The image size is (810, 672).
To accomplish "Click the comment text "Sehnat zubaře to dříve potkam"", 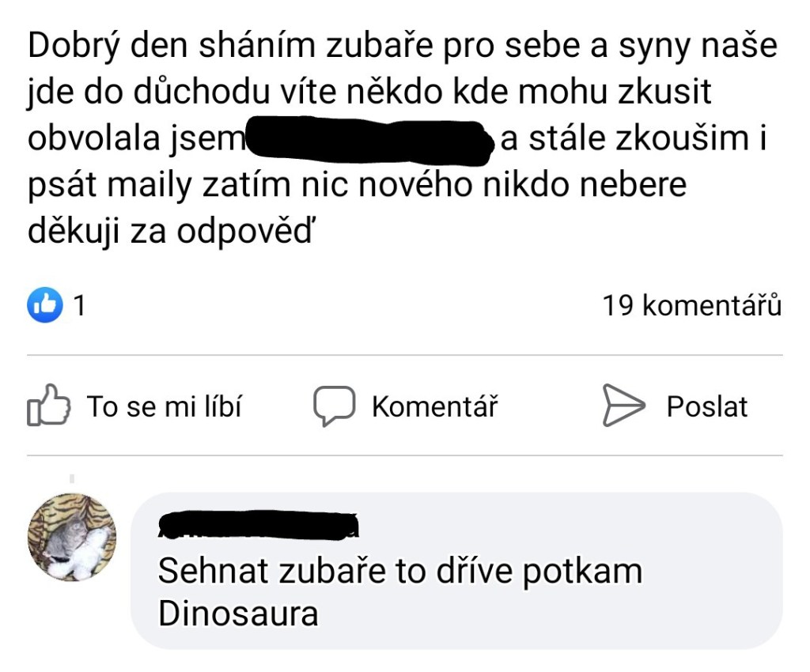I will (x=400, y=572).
